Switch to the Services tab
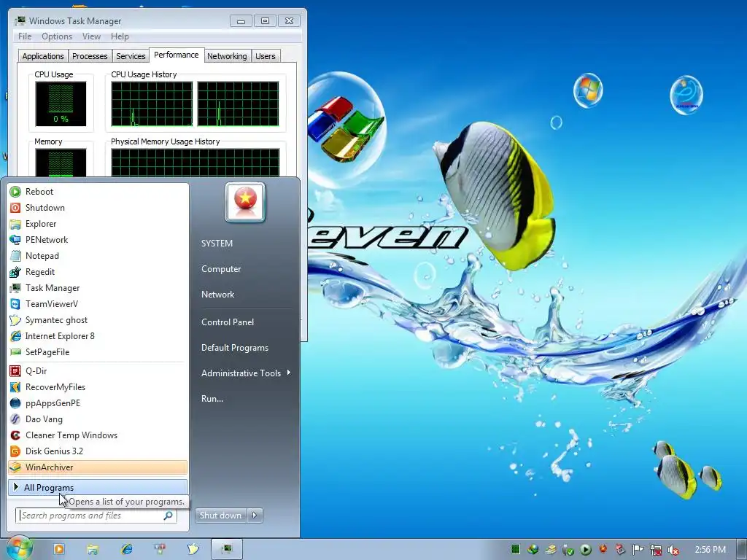747x560 pixels. pos(131,56)
